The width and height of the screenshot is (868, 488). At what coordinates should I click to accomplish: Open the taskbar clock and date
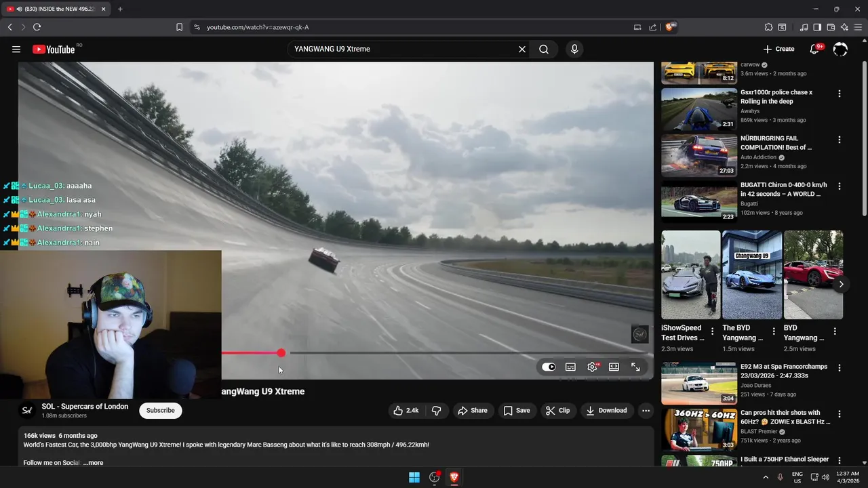pyautogui.click(x=848, y=477)
